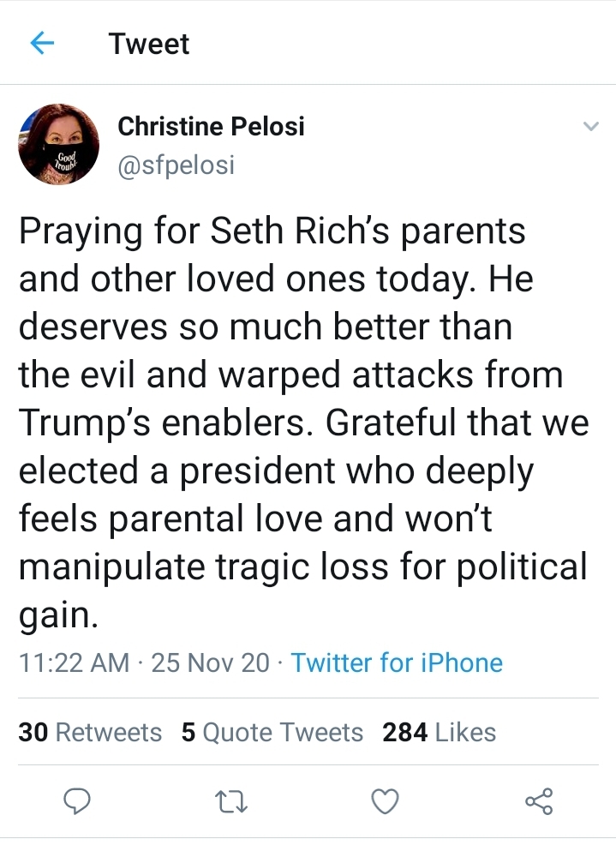View the 5 Quote Tweets list
Image resolution: width=616 pixels, height=845 pixels.
(x=272, y=733)
